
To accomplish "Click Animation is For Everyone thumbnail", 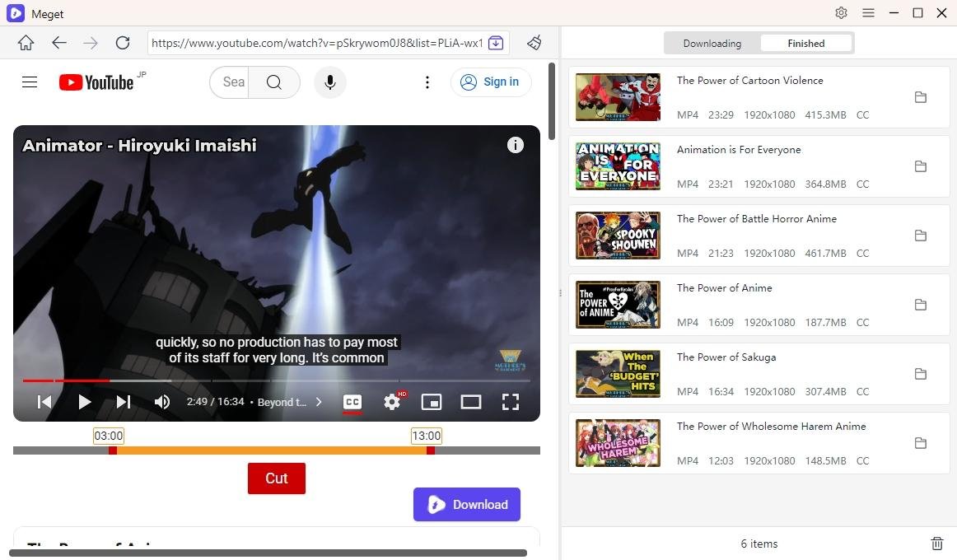I will (618, 166).
